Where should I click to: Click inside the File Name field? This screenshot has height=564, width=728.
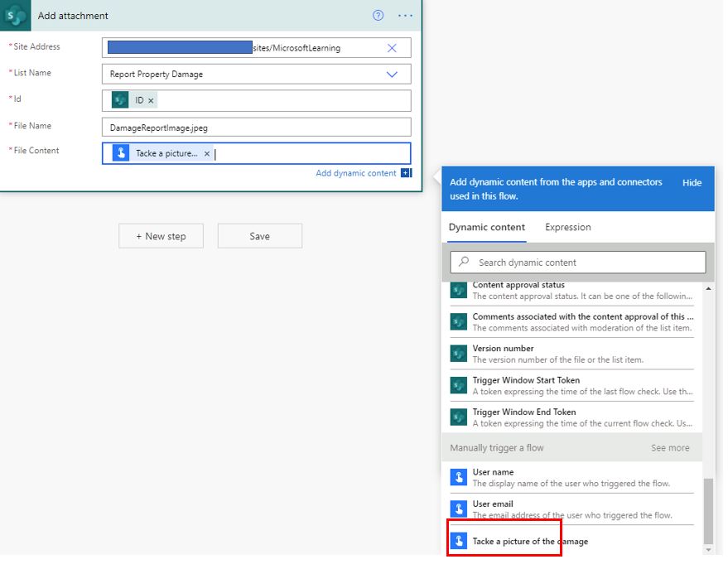(256, 128)
